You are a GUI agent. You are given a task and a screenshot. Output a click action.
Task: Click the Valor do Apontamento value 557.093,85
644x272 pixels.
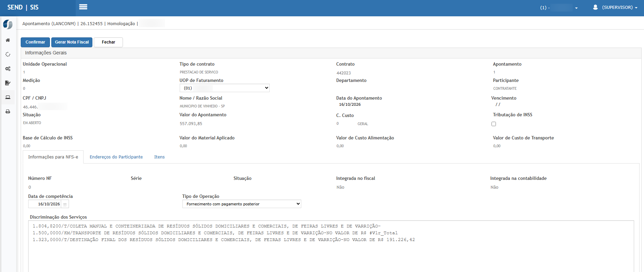tap(191, 124)
